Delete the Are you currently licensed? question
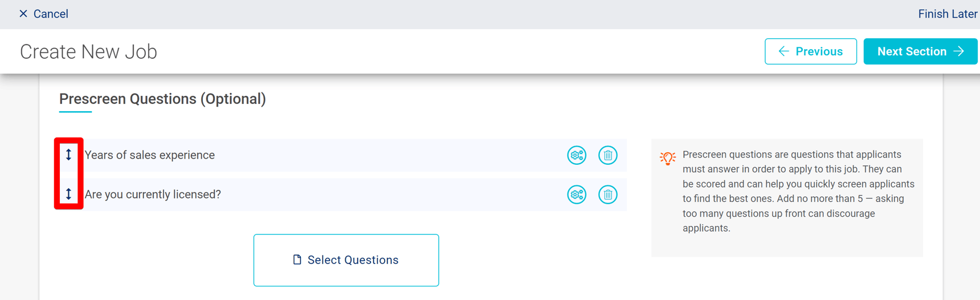The width and height of the screenshot is (980, 300). [608, 194]
